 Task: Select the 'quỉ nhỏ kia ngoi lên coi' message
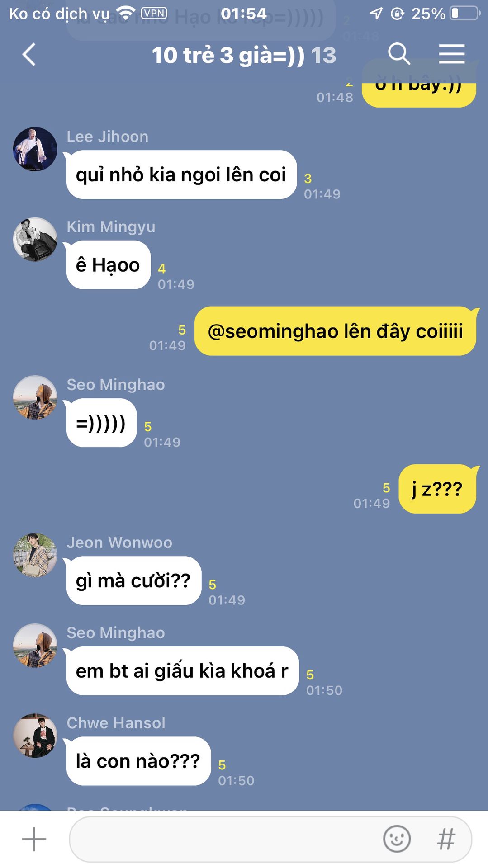click(x=181, y=175)
